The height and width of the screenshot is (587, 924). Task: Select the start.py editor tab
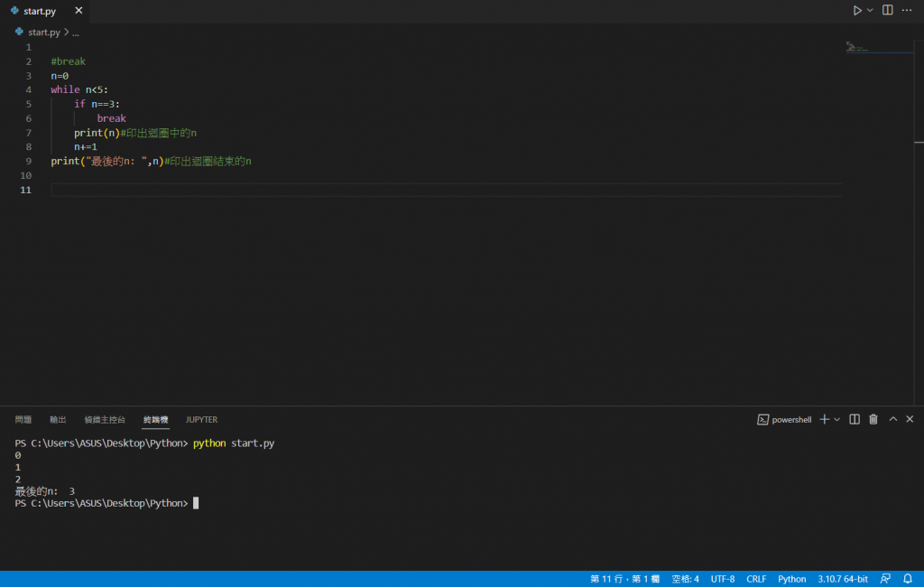pos(40,11)
